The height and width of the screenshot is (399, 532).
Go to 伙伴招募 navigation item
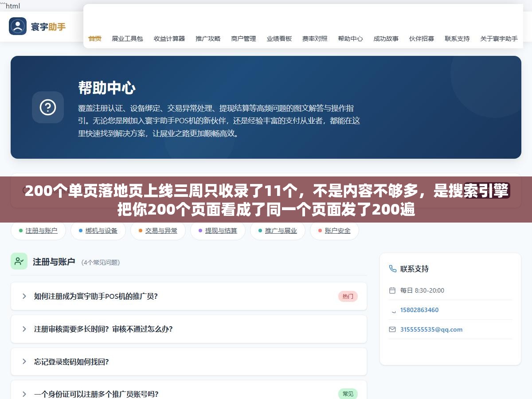[422, 39]
